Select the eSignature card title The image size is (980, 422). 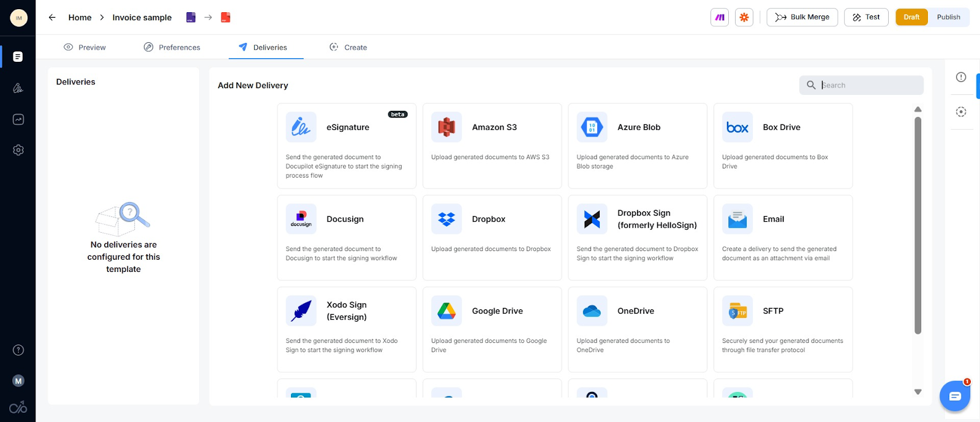348,127
